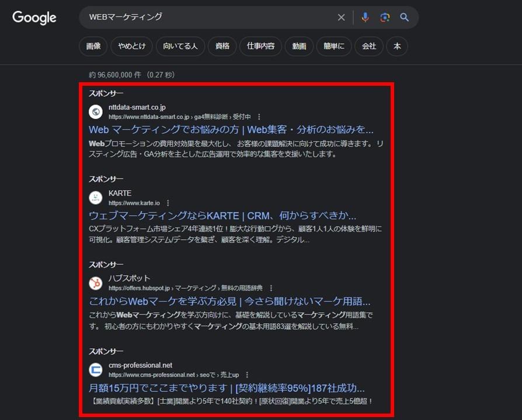
Task: Open the ウェブマーケティングならKARTE ad link
Action: pyautogui.click(x=222, y=216)
